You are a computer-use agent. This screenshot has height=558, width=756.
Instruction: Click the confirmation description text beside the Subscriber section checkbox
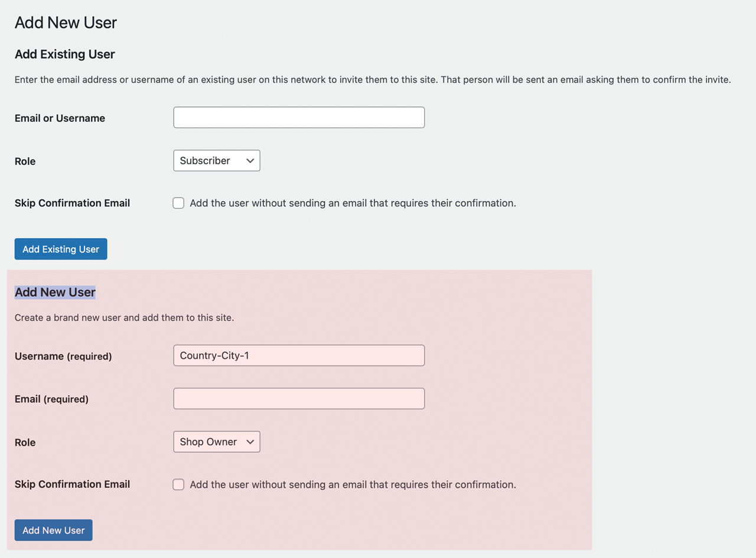pyautogui.click(x=353, y=203)
